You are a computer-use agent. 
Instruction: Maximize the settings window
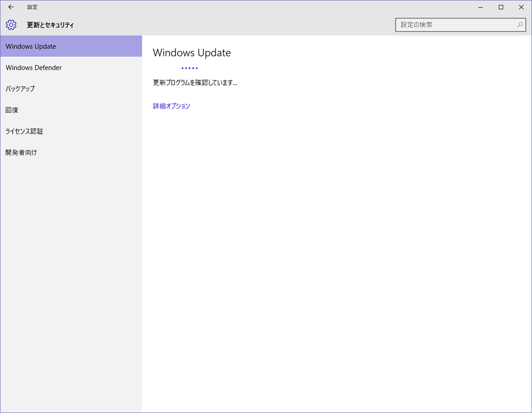click(x=501, y=7)
